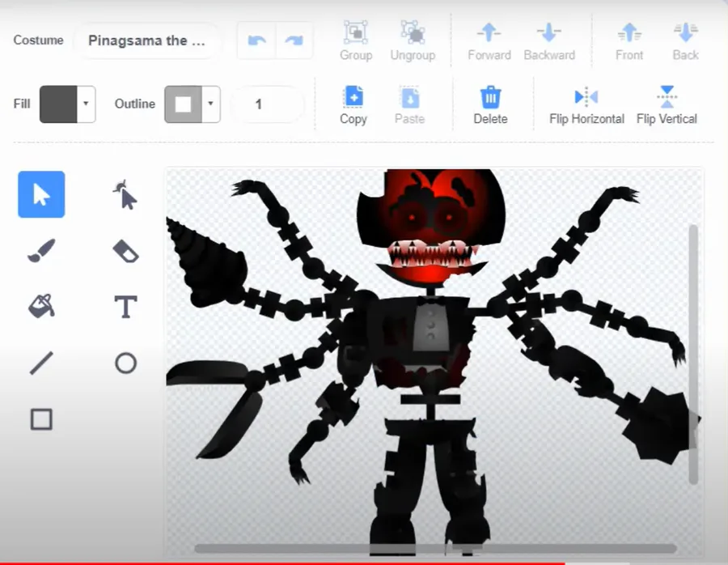Click the vertical canvas scrollbar
Image resolution: width=728 pixels, height=565 pixels.
coord(694,355)
